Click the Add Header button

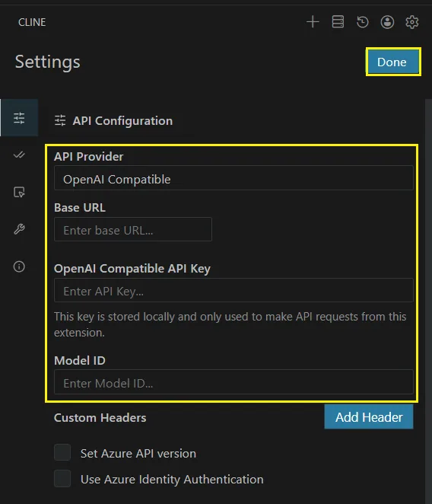[369, 417]
